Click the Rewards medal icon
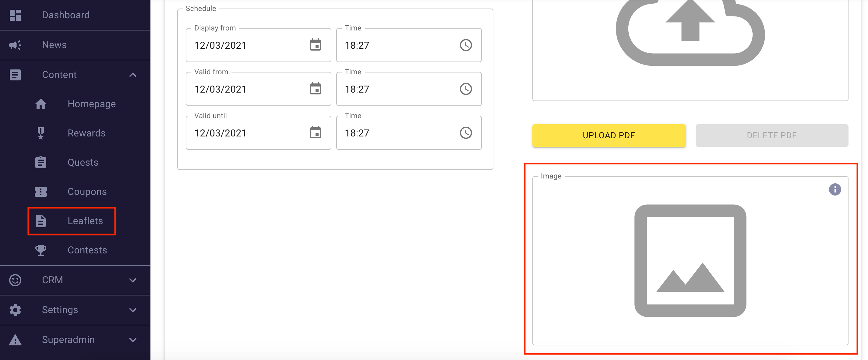Screen dimensions: 868x360 pos(41,133)
